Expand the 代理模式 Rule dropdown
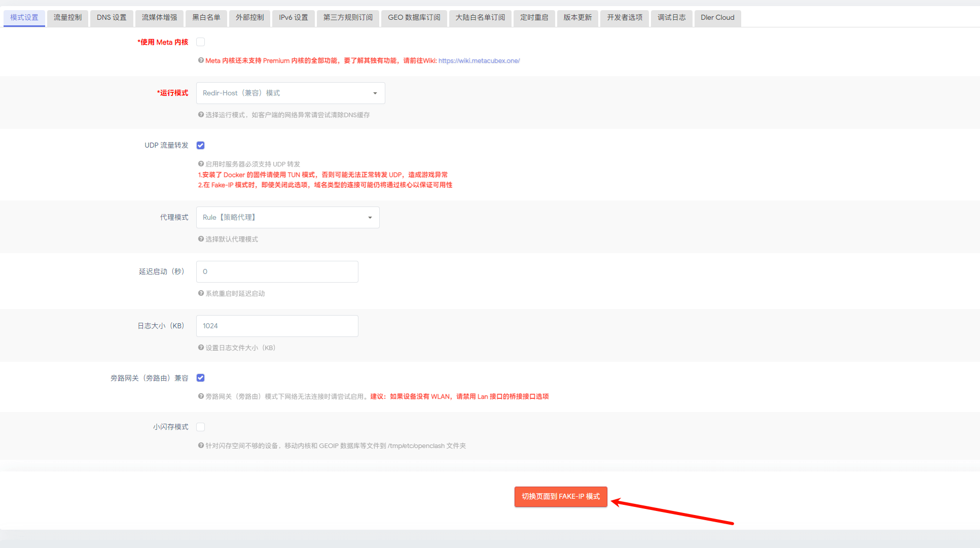 pos(287,217)
